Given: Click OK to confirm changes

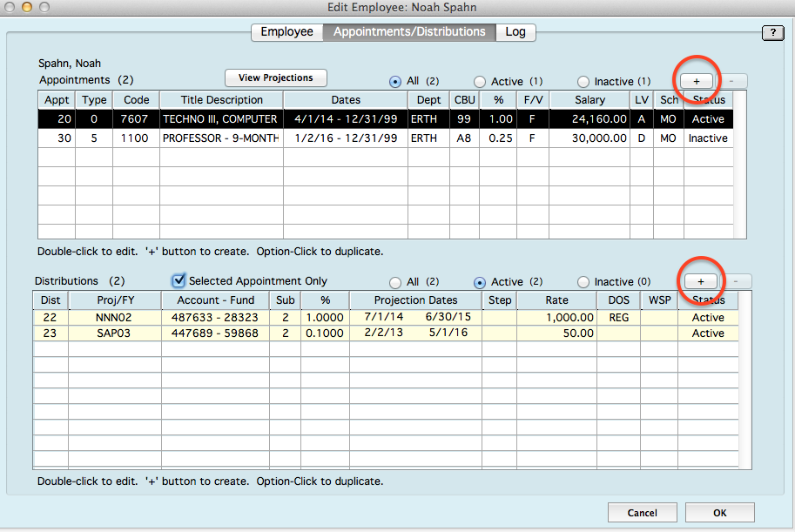Looking at the screenshot, I should (719, 513).
